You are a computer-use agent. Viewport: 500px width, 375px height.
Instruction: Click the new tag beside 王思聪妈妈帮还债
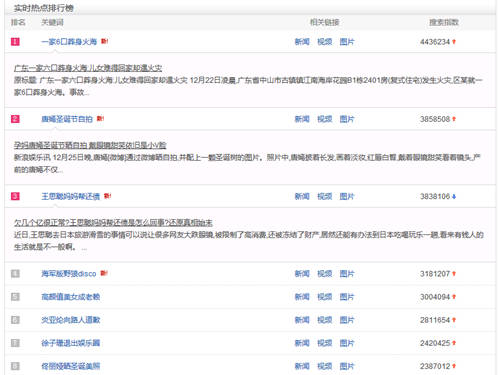[107, 196]
